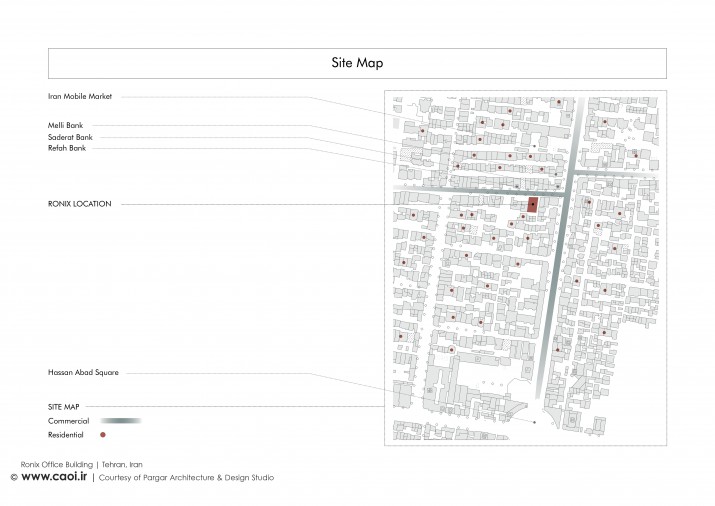Click the 'Saderat Bank' label
Viewport: 715px width, 506px height.
point(70,137)
